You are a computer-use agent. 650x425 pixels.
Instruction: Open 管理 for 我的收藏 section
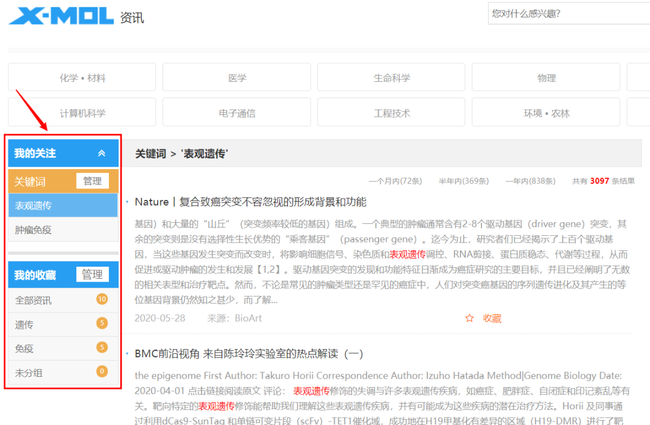pyautogui.click(x=93, y=275)
